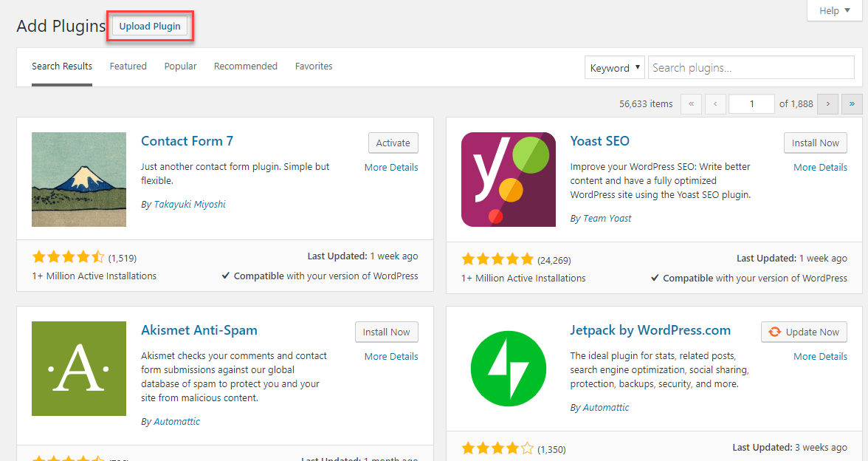
Task: View More Details for Contact Form 7
Action: tap(391, 167)
